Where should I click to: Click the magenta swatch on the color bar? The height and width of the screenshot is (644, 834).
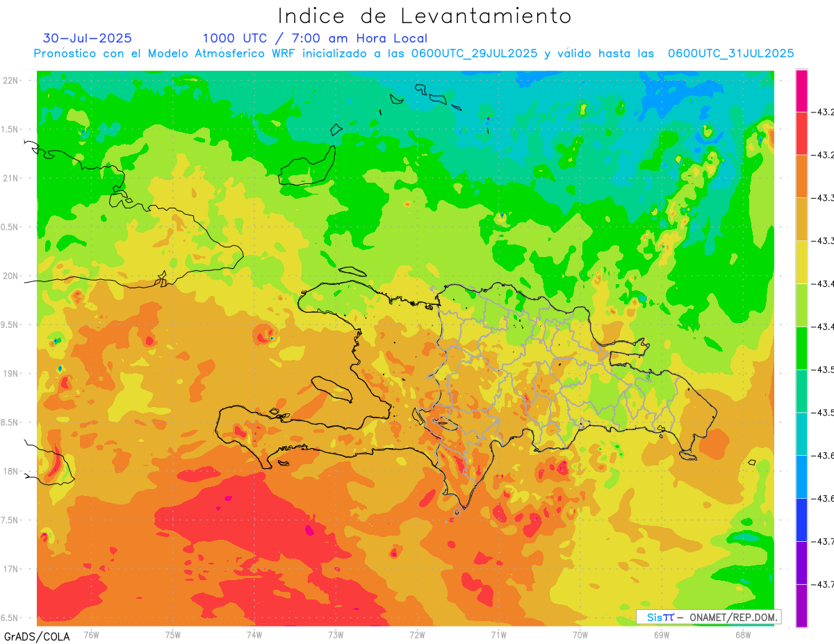801,90
